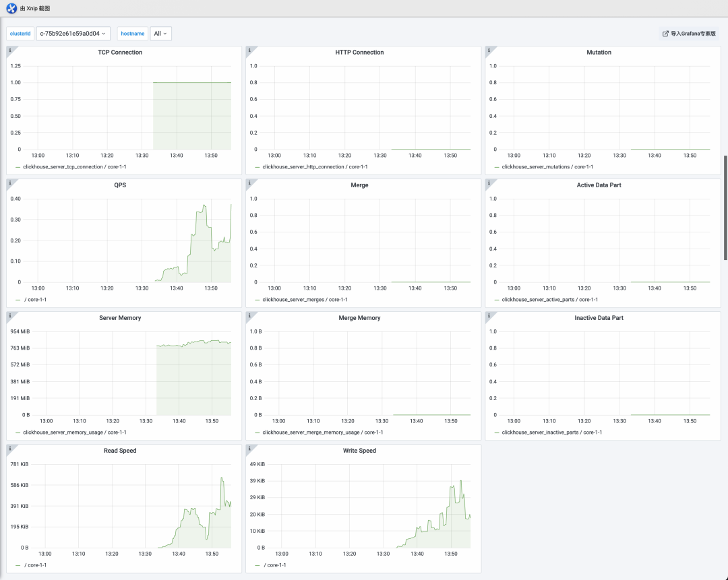This screenshot has width=728, height=580.
Task: Open the hostname All dropdown
Action: click(x=160, y=34)
